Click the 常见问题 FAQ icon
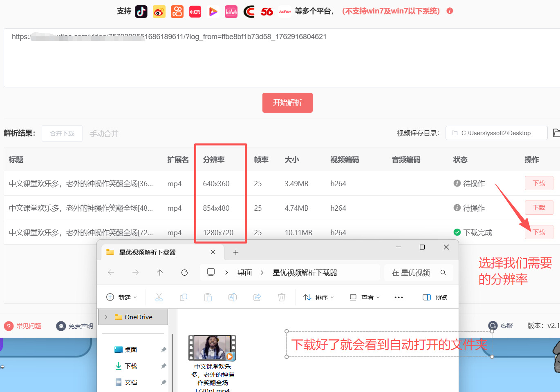560x392 pixels. click(x=9, y=326)
